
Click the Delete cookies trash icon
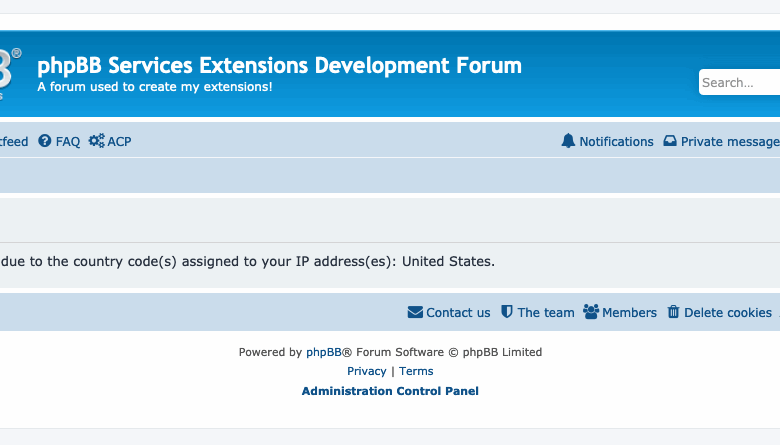pos(673,312)
